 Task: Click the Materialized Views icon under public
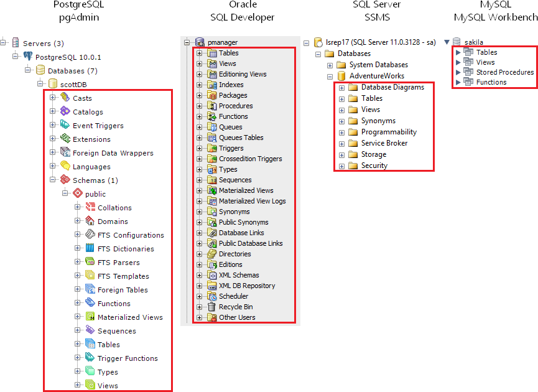(90, 317)
